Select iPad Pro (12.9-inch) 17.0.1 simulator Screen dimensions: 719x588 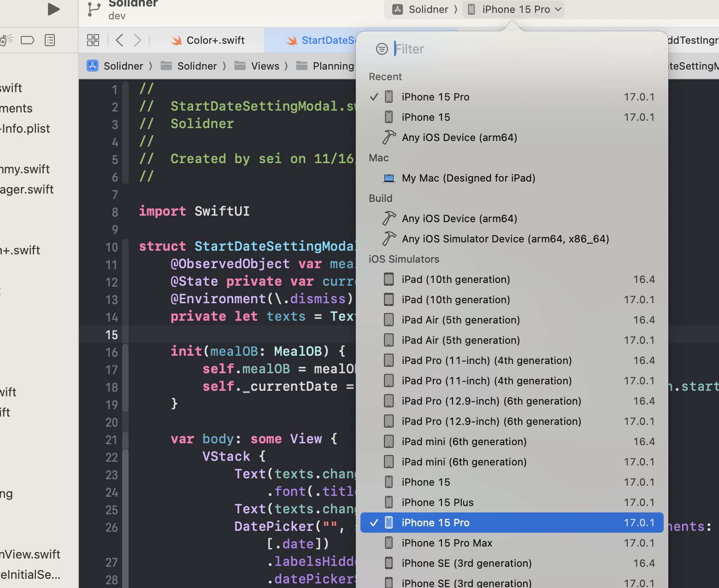[x=512, y=421]
